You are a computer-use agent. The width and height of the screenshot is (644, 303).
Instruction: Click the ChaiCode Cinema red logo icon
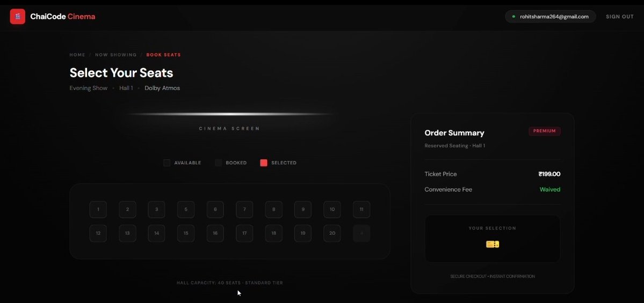coord(18,17)
